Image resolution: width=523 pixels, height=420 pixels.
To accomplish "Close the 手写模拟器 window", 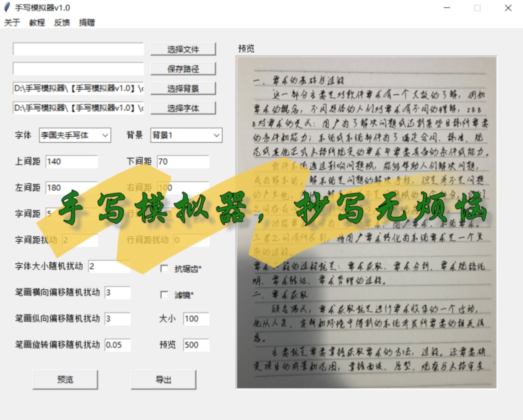I will pos(508,8).
